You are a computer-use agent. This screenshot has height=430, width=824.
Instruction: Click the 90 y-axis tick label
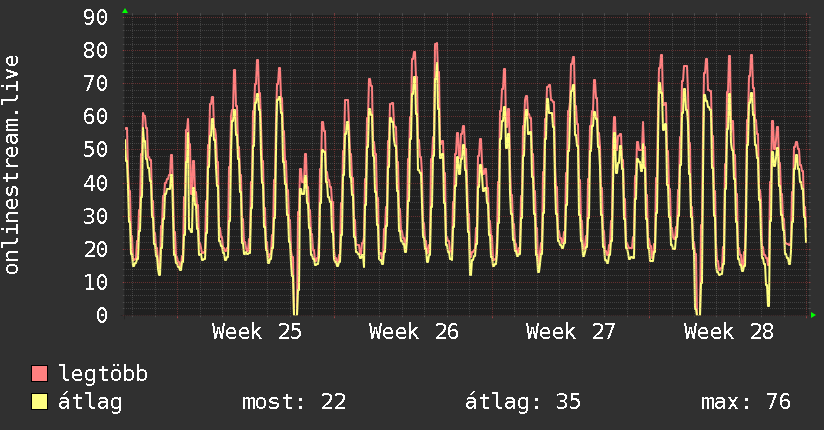96,17
